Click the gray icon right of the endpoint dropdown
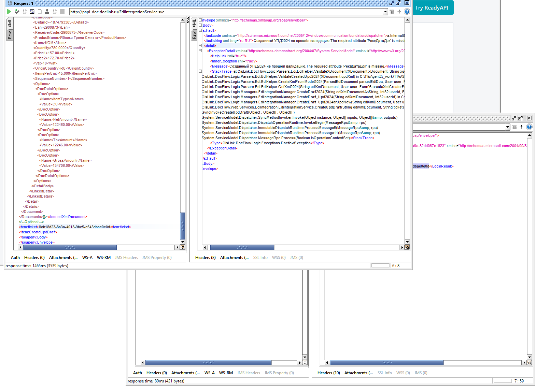The width and height of the screenshot is (550, 392). (392, 12)
